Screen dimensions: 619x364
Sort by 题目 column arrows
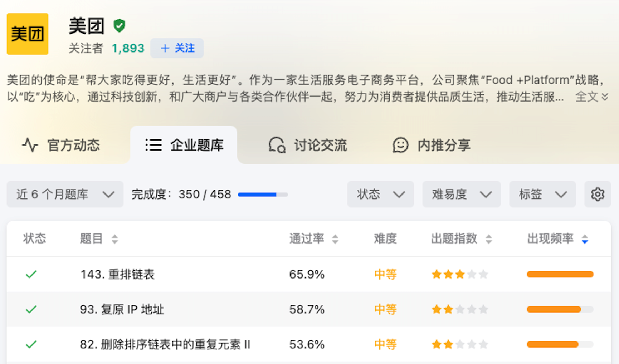click(114, 239)
